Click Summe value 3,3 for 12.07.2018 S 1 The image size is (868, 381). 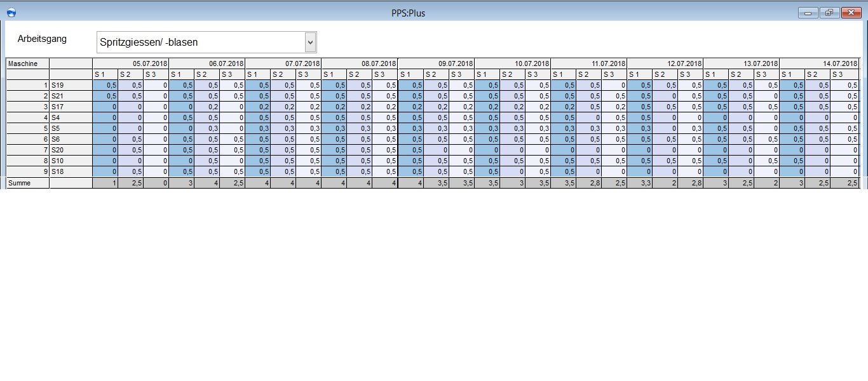coord(639,183)
